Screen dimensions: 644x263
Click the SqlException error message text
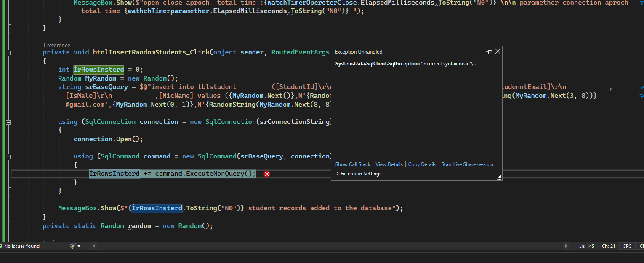point(406,63)
